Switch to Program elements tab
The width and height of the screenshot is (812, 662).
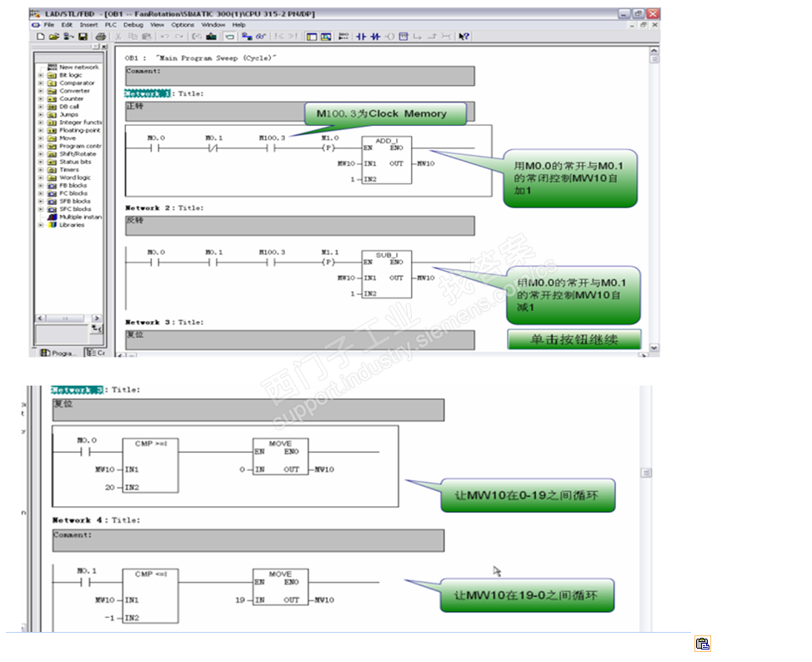pyautogui.click(x=59, y=353)
